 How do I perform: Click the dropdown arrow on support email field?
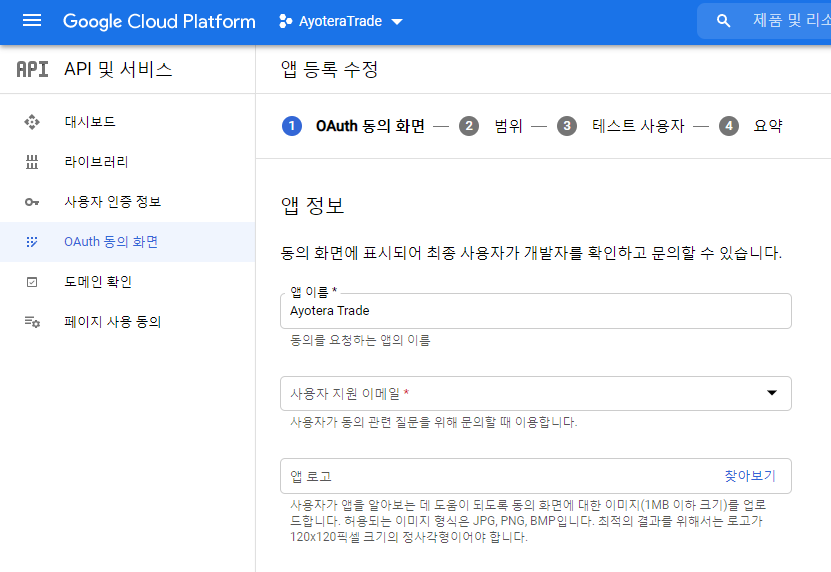(772, 393)
